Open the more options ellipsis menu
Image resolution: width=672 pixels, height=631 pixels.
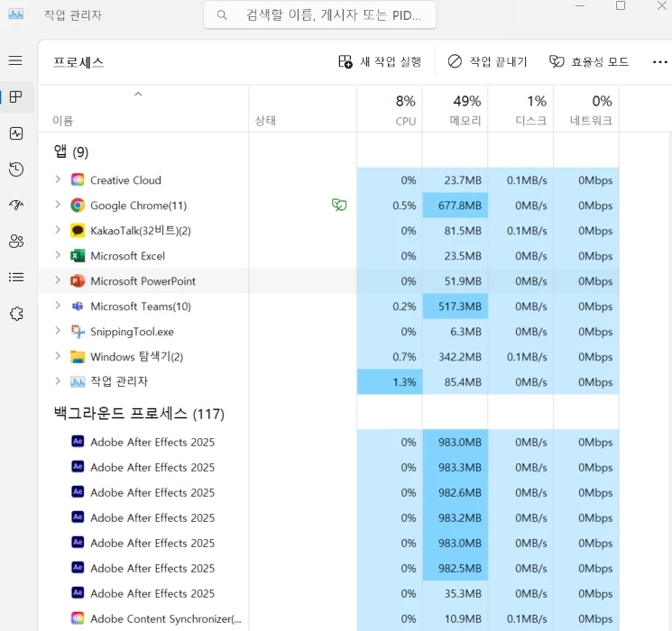[660, 62]
